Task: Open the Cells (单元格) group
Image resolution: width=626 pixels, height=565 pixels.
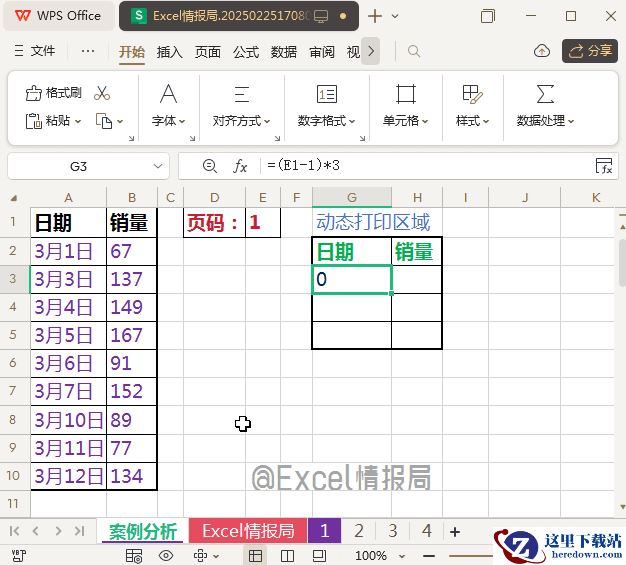Action: 405,105
